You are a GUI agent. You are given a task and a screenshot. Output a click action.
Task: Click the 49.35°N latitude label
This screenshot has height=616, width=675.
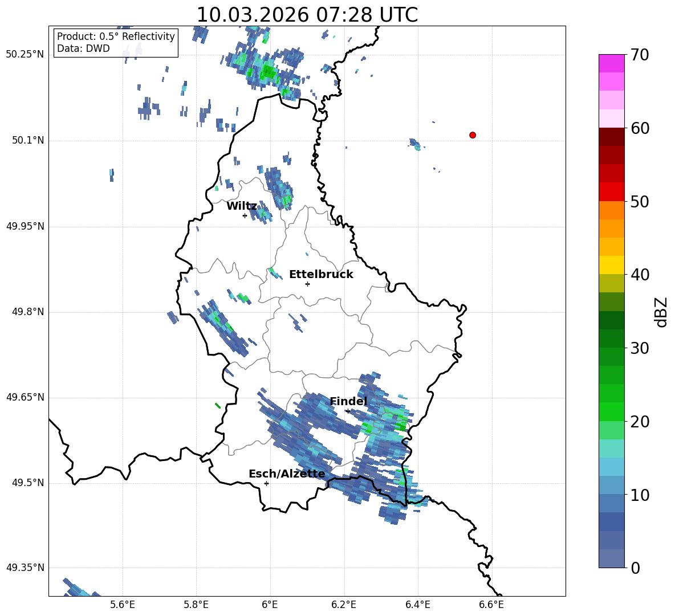(25, 568)
